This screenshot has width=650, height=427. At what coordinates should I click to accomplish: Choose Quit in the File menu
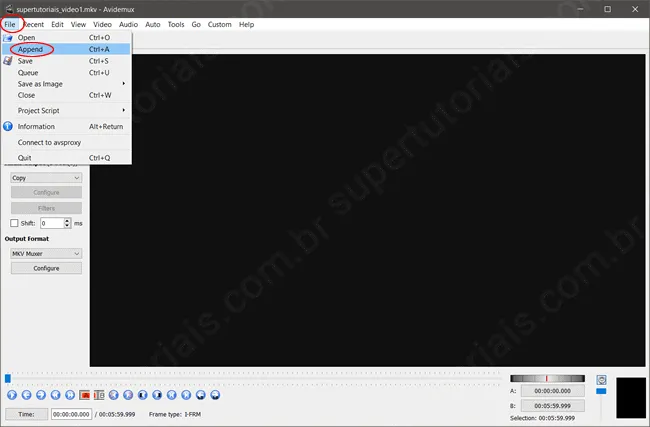[66, 158]
